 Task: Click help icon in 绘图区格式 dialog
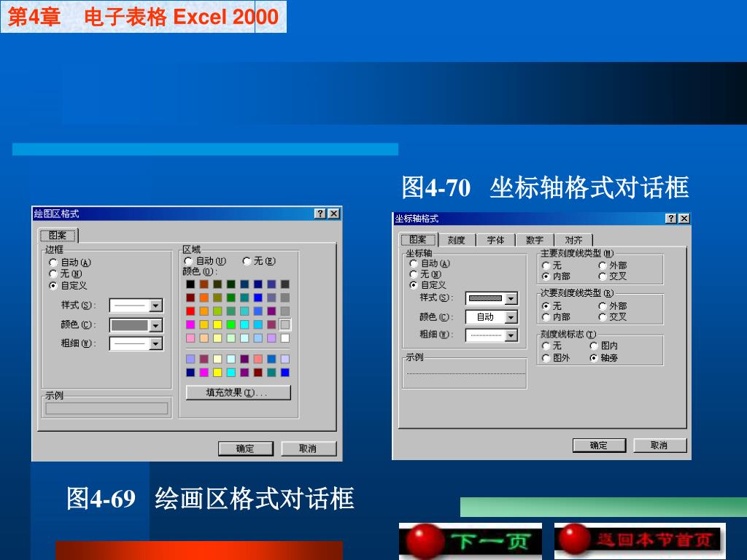click(x=320, y=214)
